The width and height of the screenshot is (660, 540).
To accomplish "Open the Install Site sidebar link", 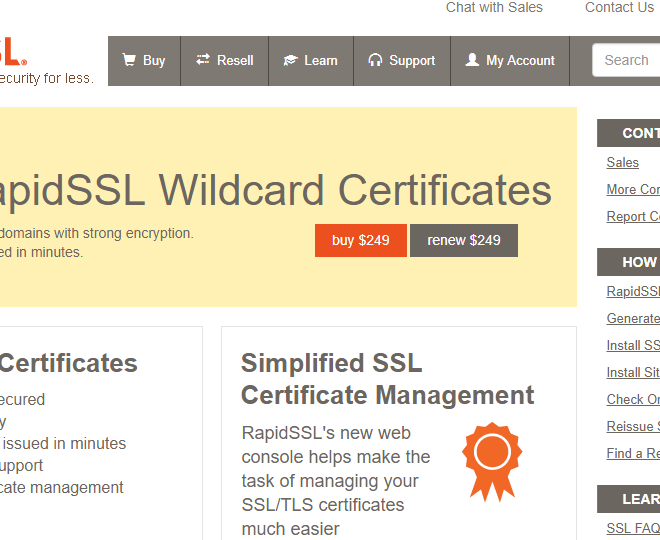I will pyautogui.click(x=633, y=372).
